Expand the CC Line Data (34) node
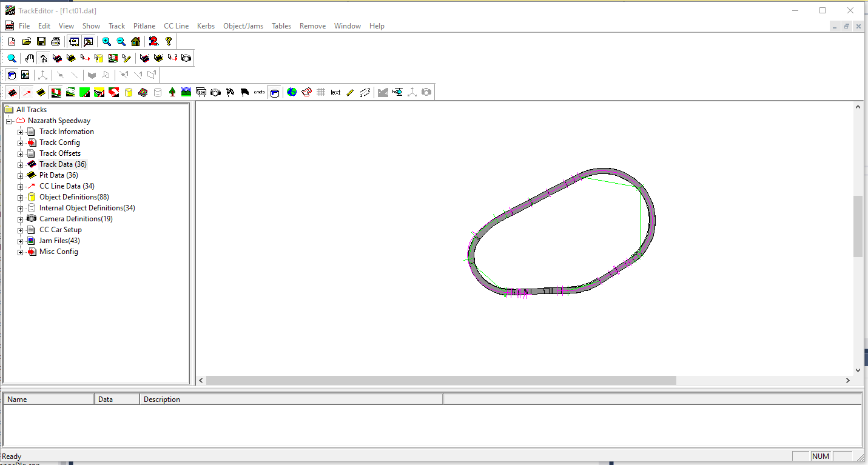The height and width of the screenshot is (465, 868). click(20, 186)
